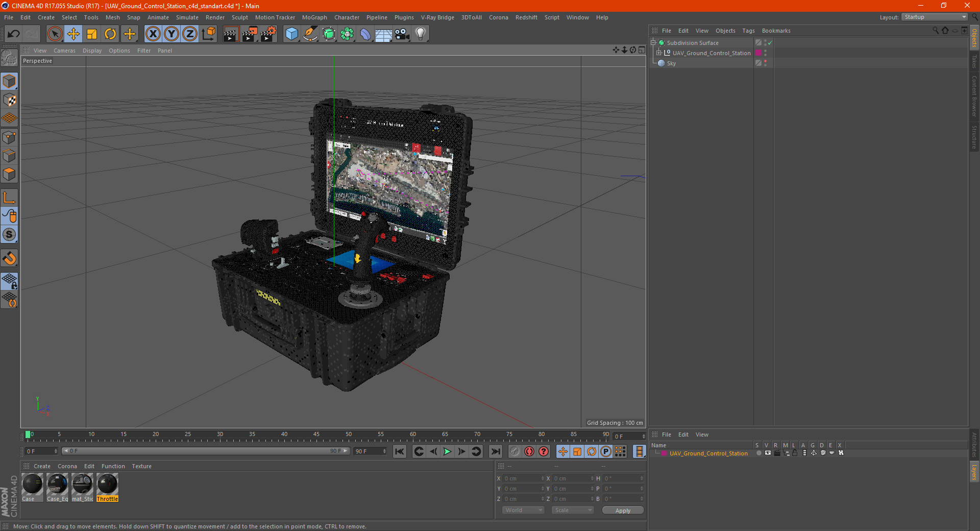Open the MoGraph menu
980x531 pixels.
click(314, 17)
